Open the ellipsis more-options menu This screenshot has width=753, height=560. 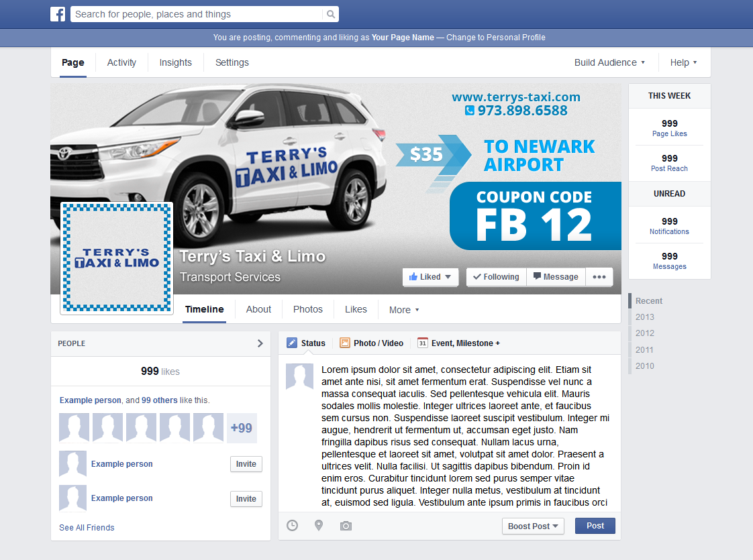click(599, 276)
